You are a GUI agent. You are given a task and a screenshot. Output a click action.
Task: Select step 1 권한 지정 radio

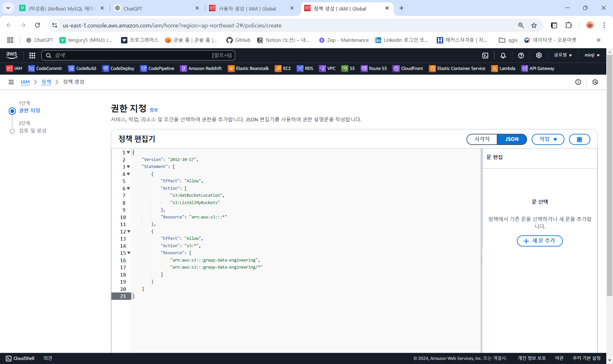(12, 111)
